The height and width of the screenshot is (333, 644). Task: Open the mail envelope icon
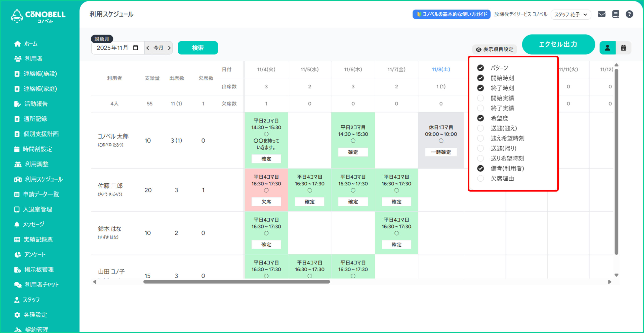click(x=601, y=14)
